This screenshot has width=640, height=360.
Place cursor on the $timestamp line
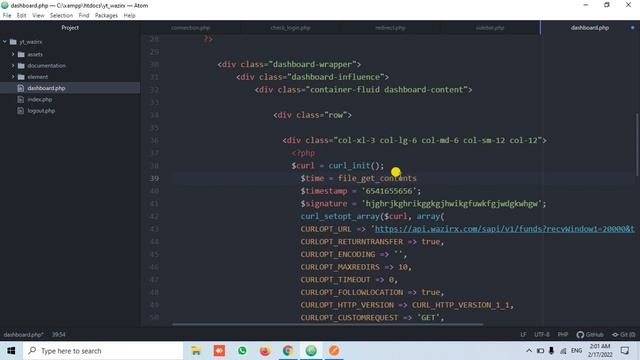coord(361,191)
